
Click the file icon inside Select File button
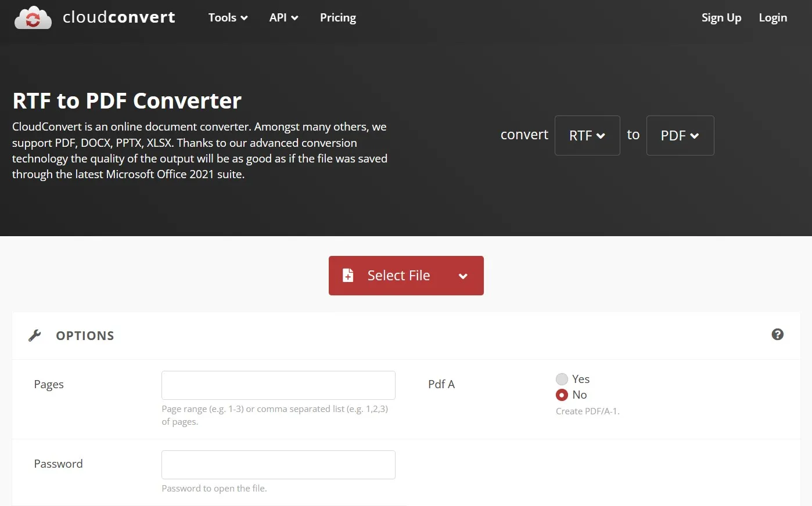[348, 275]
